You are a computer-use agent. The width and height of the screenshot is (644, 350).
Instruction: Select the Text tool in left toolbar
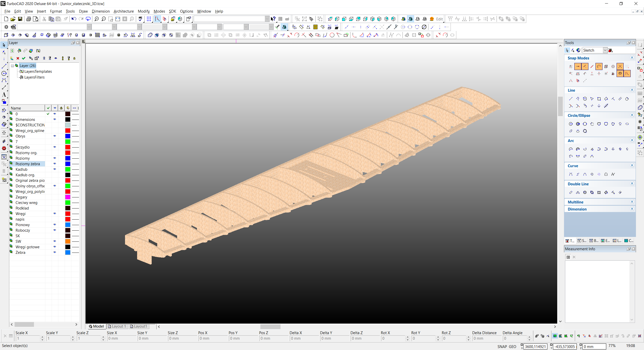pos(4,94)
